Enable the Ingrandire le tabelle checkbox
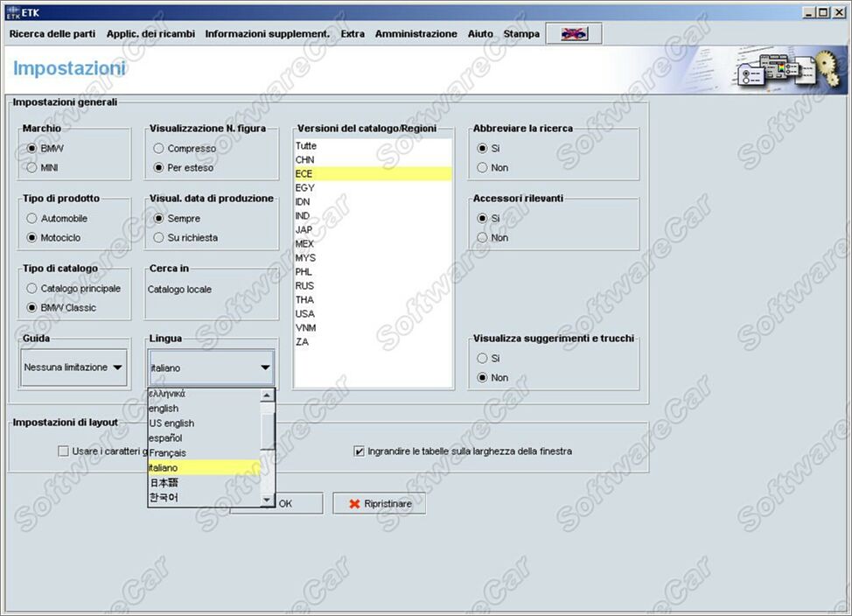The image size is (852, 616). 360,451
